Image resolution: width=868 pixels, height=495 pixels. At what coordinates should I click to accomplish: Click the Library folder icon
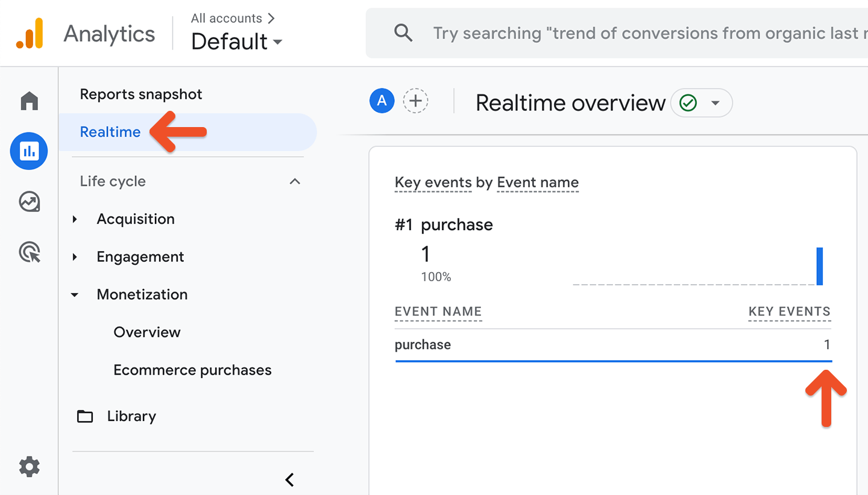[85, 416]
